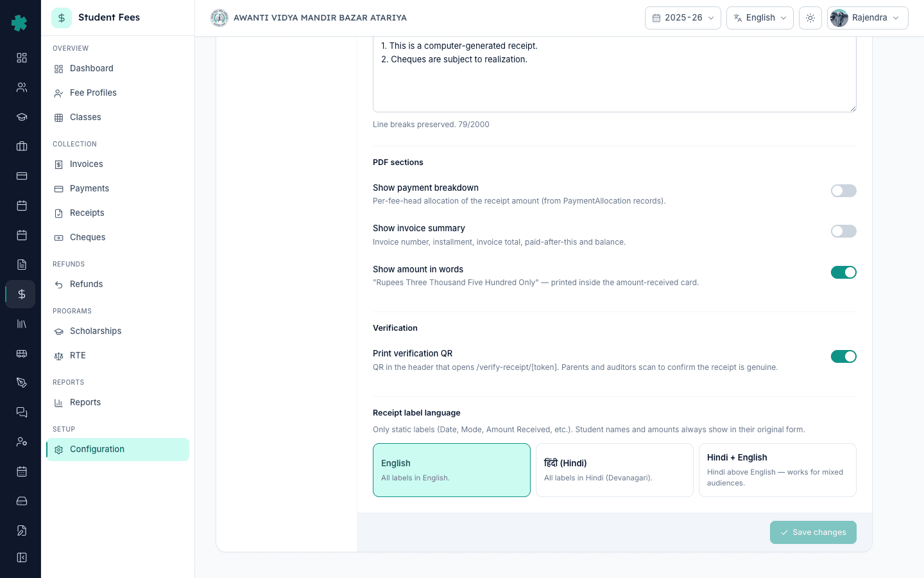Image resolution: width=924 pixels, height=578 pixels.
Task: Click the green app logo icon
Action: [x=20, y=23]
